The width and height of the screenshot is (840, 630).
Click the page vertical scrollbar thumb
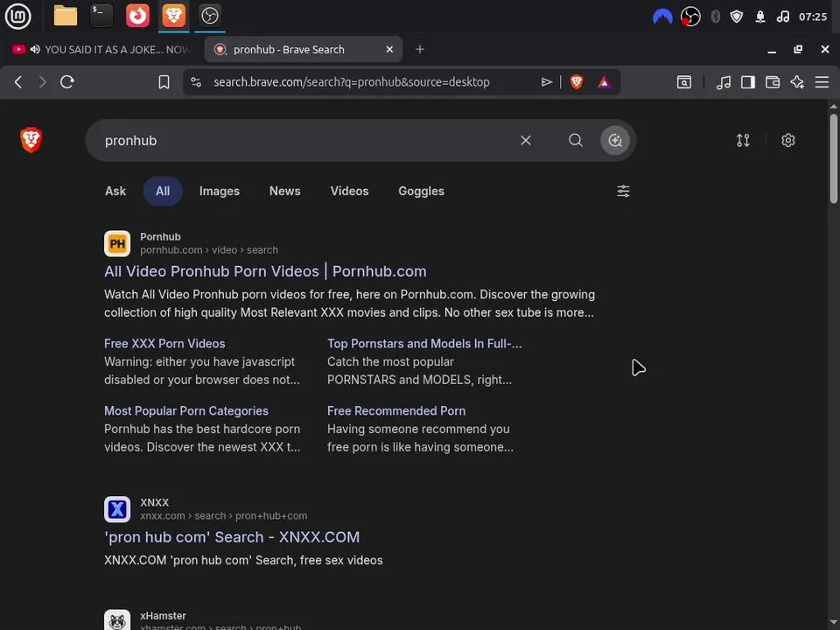(834, 158)
